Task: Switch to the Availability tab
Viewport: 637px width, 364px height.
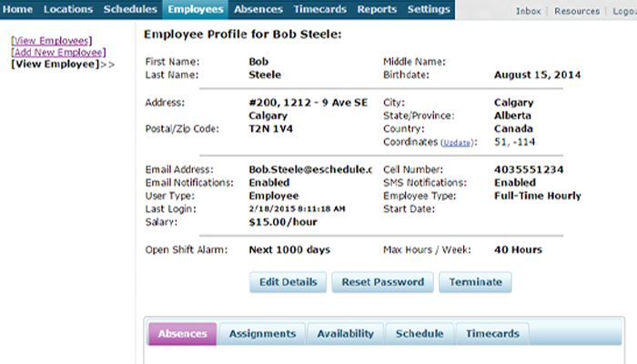Action: click(345, 334)
